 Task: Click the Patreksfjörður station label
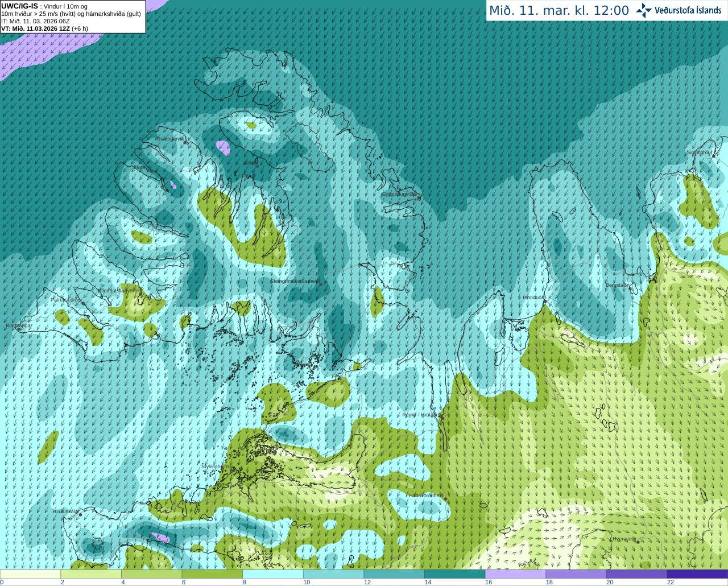point(66,299)
